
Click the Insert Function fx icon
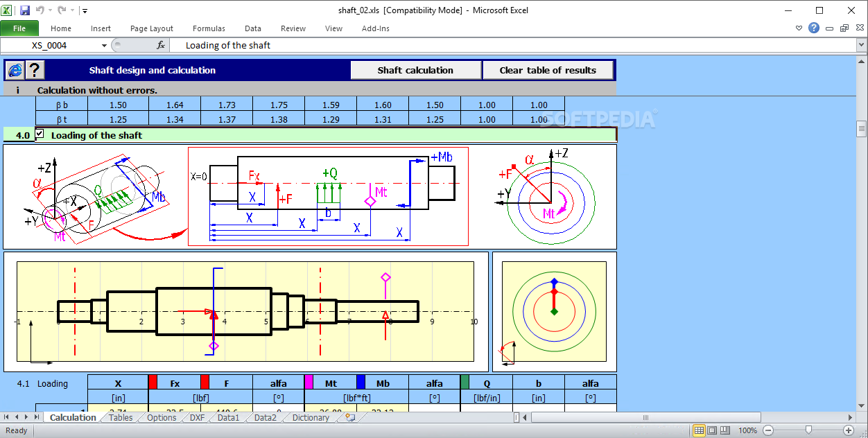tap(161, 45)
